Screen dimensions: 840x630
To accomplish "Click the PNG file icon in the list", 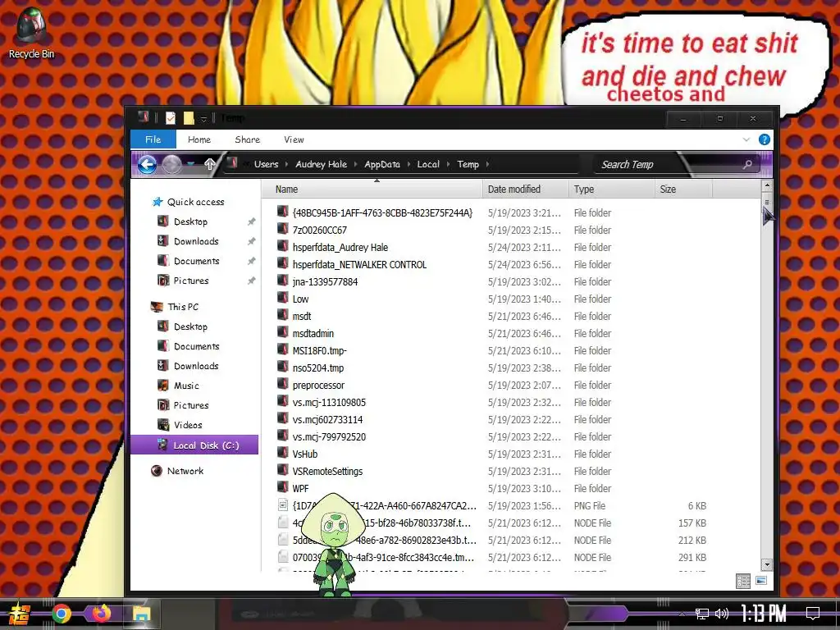I will coord(283,505).
